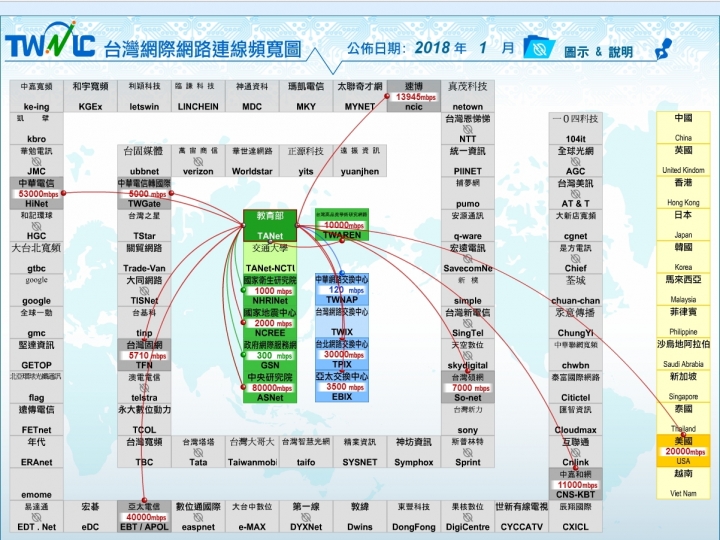Click the hidden-eye icon above verizon
Image resolution: width=720 pixels, height=540 pixels.
coord(198,161)
